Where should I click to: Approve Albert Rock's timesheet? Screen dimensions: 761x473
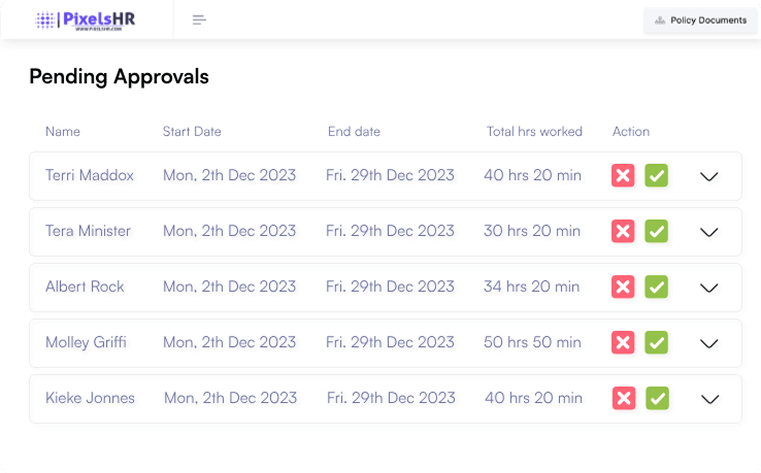656,287
